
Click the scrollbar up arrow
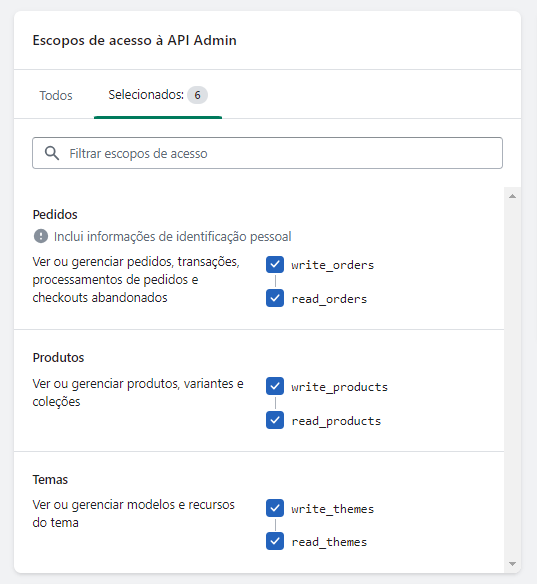point(512,196)
